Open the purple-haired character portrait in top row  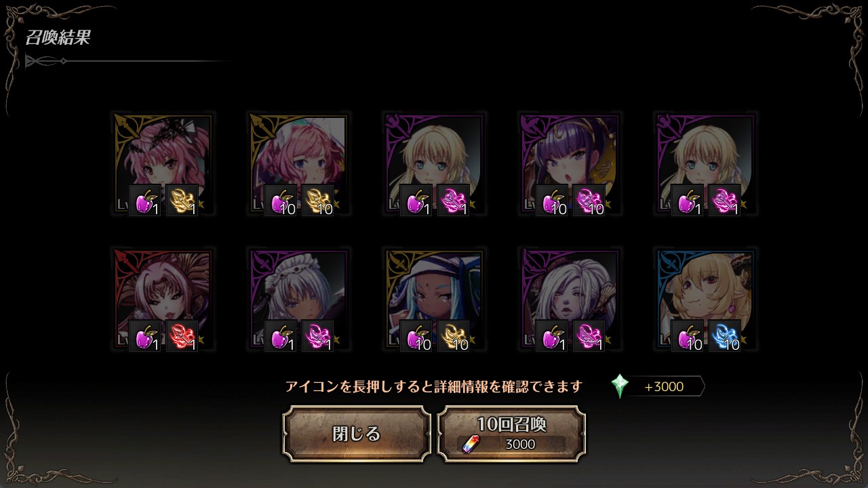pyautogui.click(x=570, y=164)
